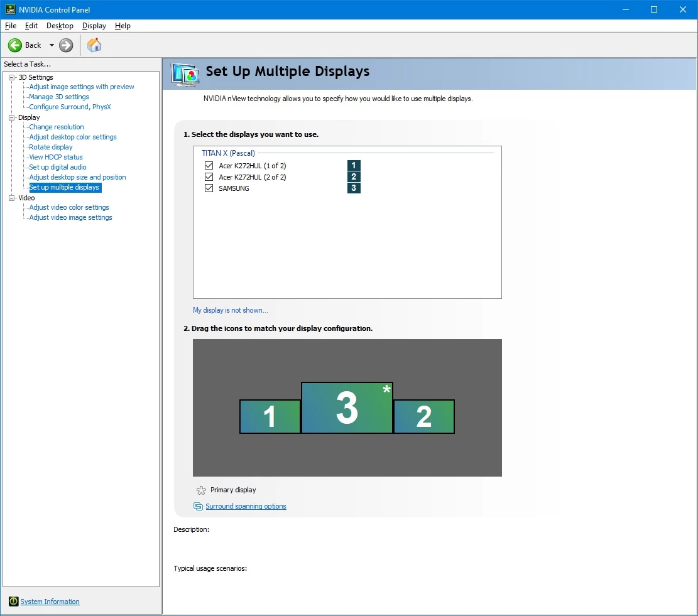Click the number 1 badge beside Acer (1 of 2)
The image size is (698, 616).
click(354, 165)
